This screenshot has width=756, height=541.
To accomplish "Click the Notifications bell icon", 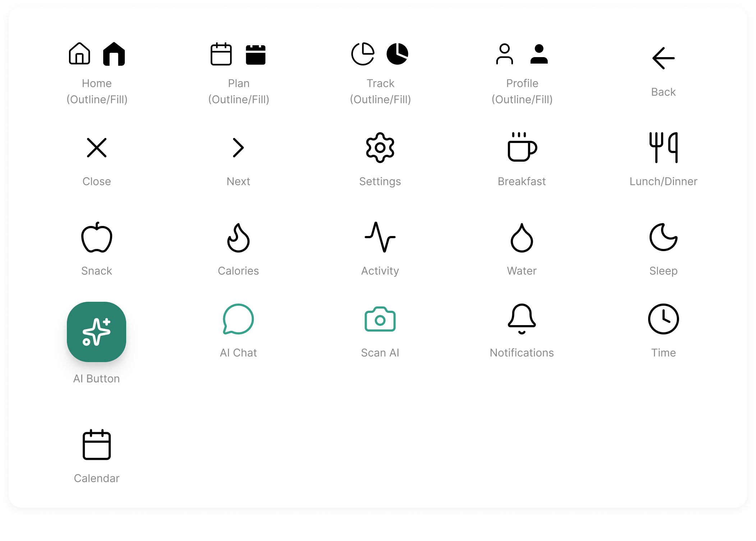I will coord(522,319).
